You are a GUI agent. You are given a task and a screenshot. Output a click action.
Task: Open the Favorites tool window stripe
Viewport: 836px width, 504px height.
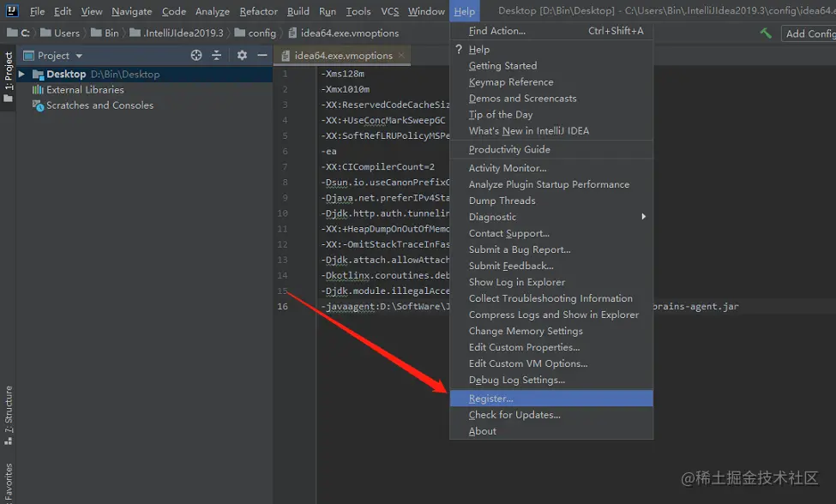pyautogui.click(x=8, y=483)
